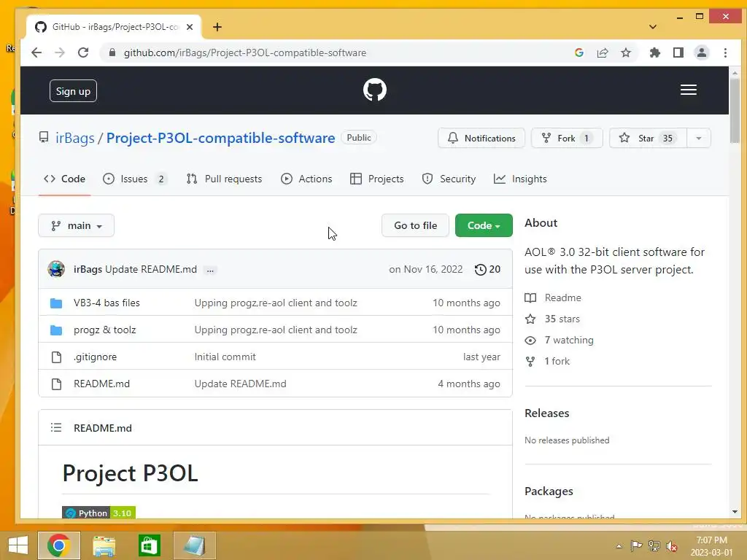747x560 pixels.
Task: Expand the main branch selector
Action: tap(76, 225)
